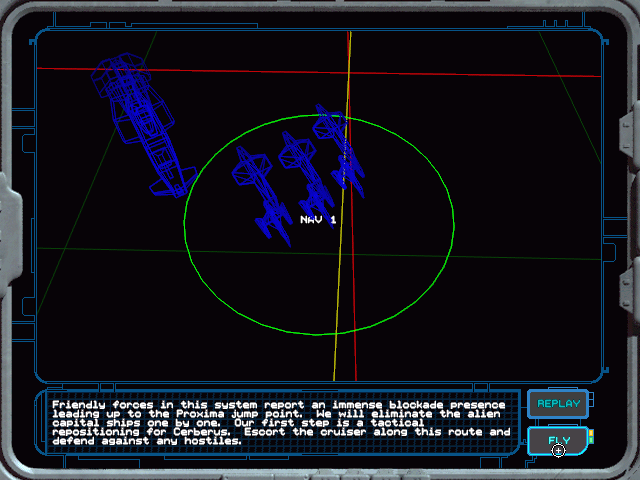The image size is (640, 480).
Task: Click the yellow-green indicator light beside FLY
Action: [591, 436]
